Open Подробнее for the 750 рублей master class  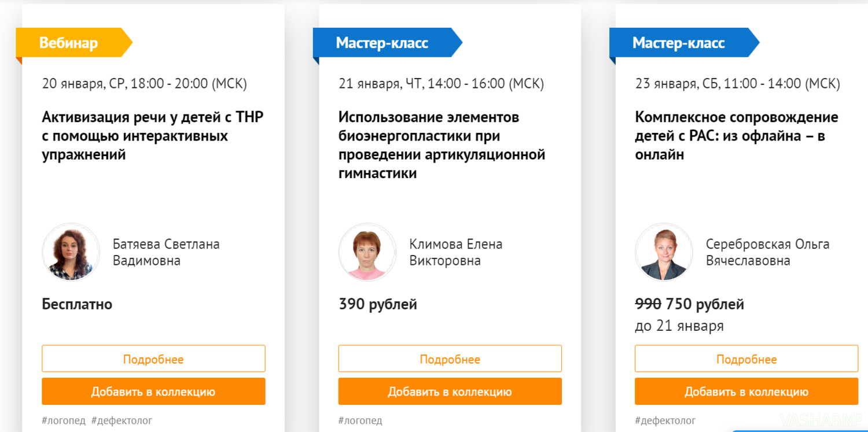point(746,359)
